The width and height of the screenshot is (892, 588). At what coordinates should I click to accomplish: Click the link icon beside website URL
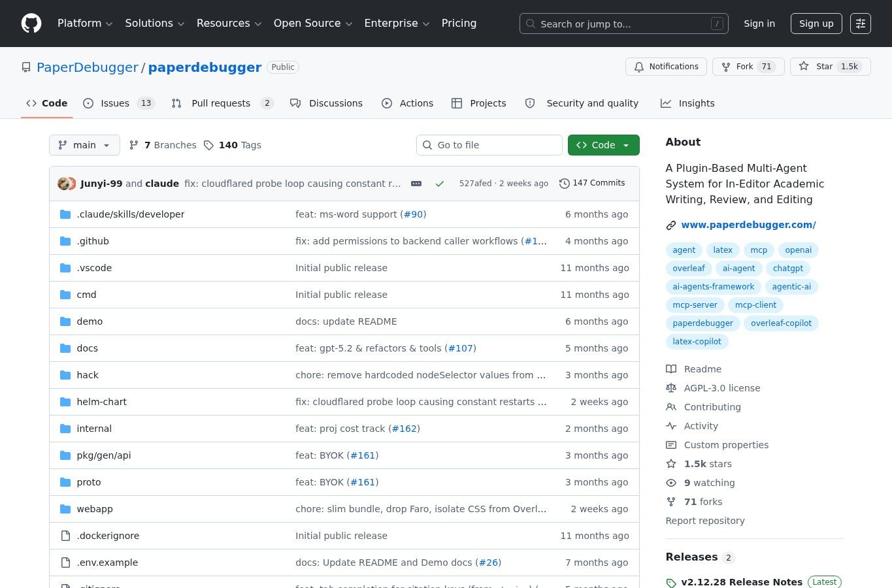(671, 225)
